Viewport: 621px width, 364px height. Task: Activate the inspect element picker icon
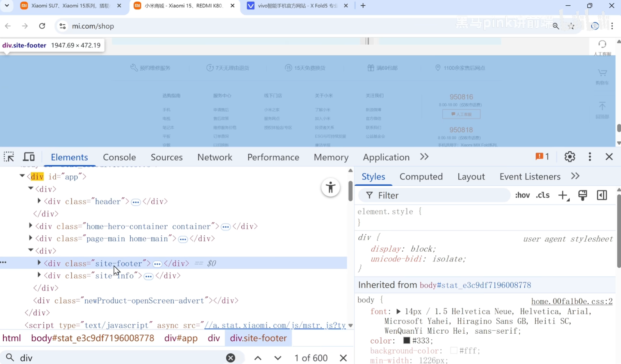tap(9, 157)
